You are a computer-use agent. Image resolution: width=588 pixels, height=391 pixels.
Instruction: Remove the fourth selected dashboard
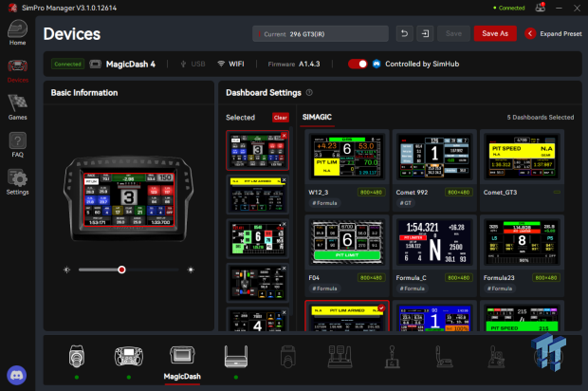click(x=284, y=269)
